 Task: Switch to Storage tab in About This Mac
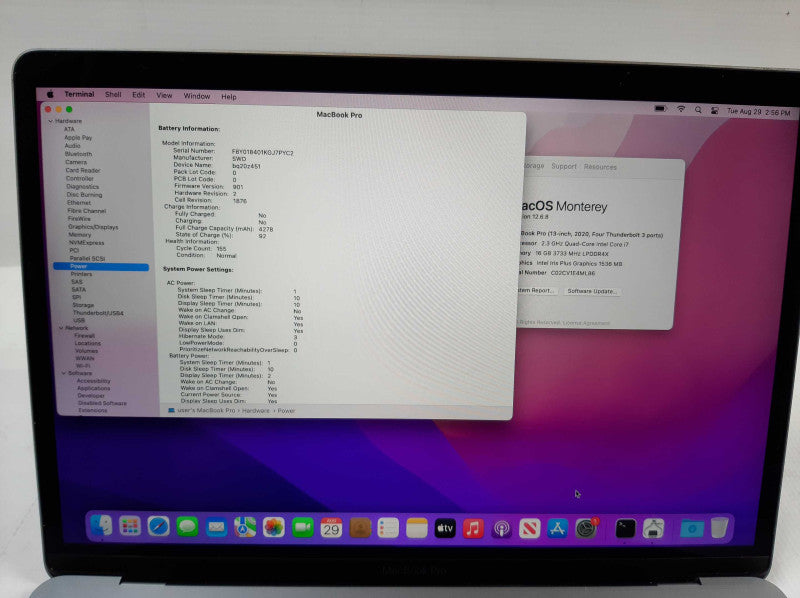(x=534, y=166)
